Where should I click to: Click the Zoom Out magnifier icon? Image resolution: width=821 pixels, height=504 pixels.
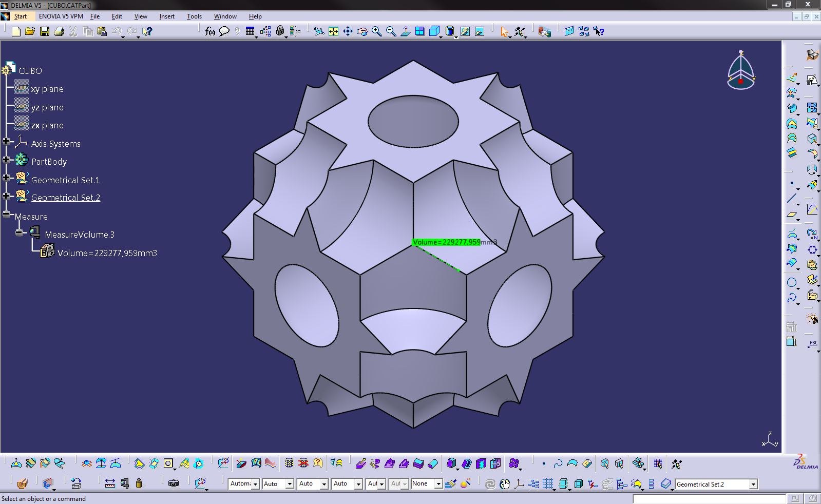click(391, 32)
